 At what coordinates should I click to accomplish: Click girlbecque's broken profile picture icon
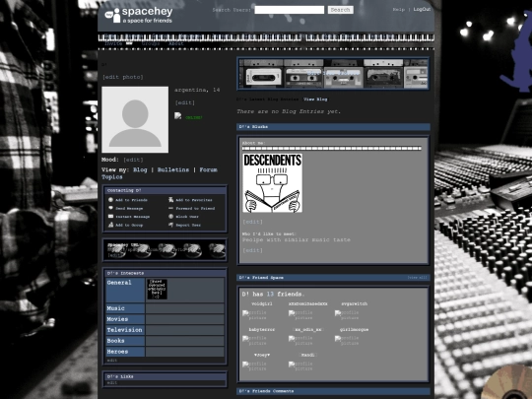(x=338, y=339)
